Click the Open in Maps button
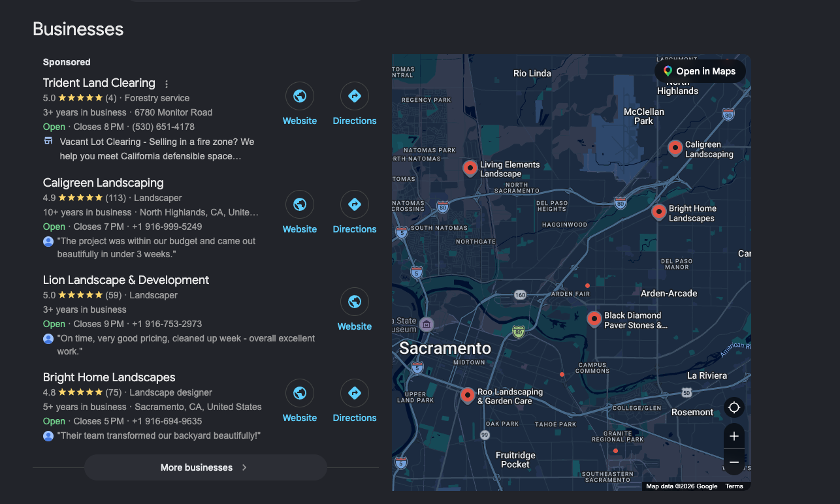 pos(700,71)
